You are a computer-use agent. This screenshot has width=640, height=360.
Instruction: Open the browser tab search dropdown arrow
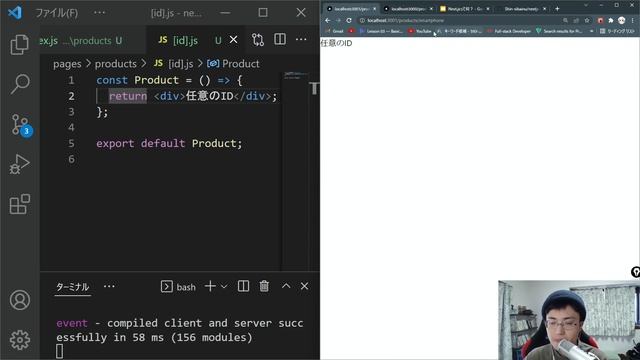pyautogui.click(x=586, y=5)
